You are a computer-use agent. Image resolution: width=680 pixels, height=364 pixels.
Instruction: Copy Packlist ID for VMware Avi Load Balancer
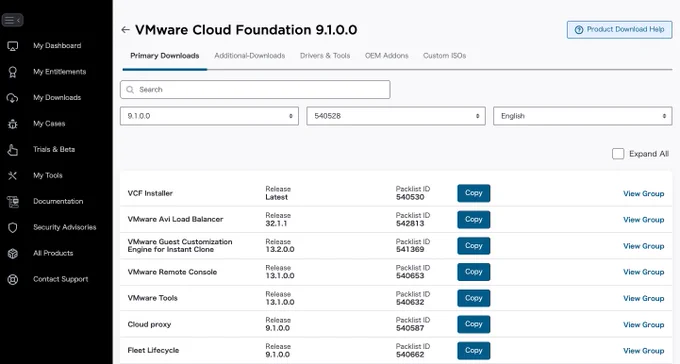[474, 220]
